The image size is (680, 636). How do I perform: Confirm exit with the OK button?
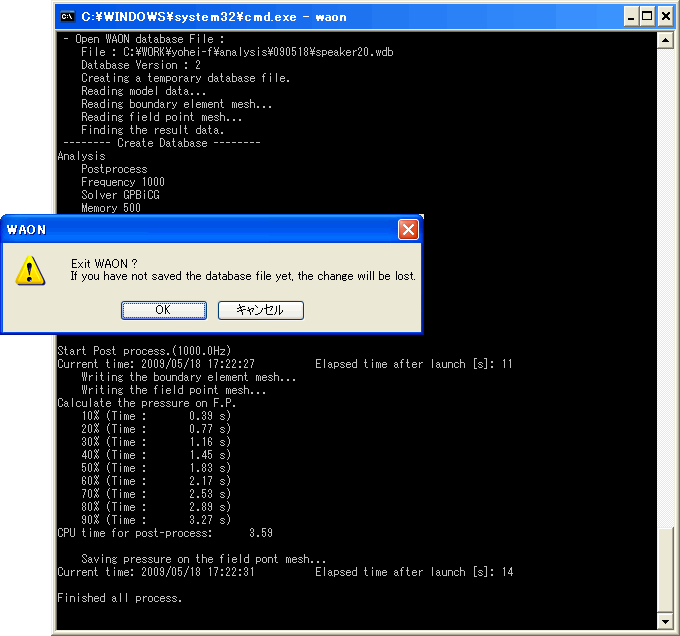163,310
